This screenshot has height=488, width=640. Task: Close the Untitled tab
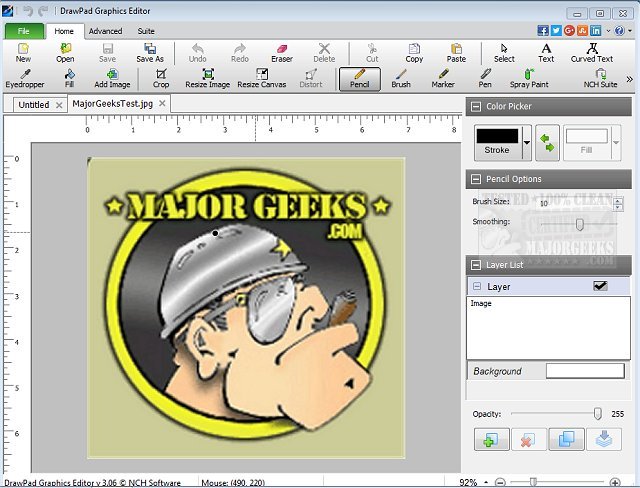click(x=59, y=105)
